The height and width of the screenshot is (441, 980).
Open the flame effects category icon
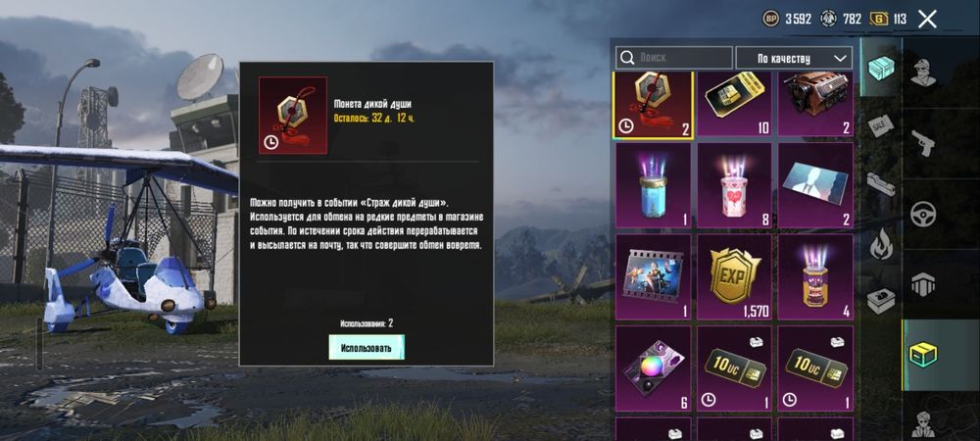[x=881, y=243]
